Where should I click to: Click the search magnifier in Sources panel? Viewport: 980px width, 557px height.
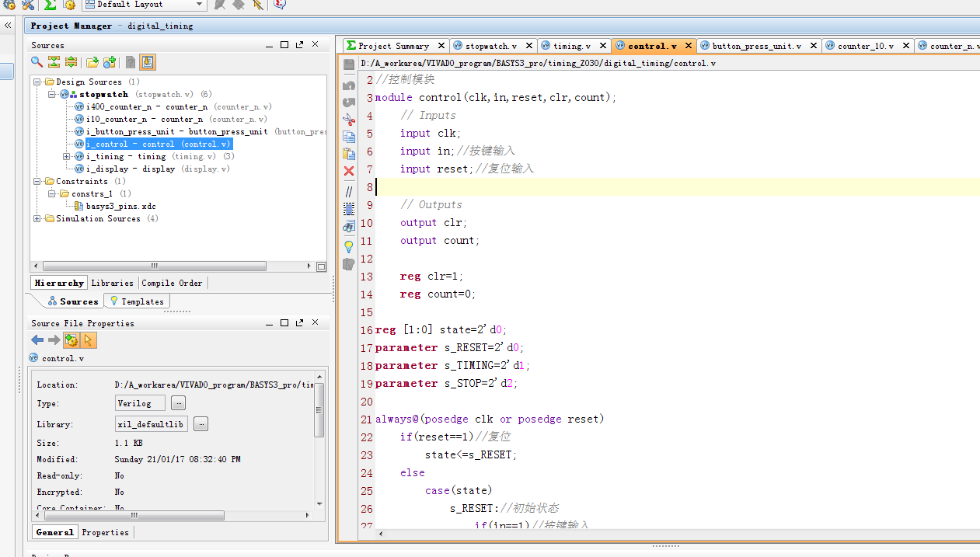click(x=37, y=62)
